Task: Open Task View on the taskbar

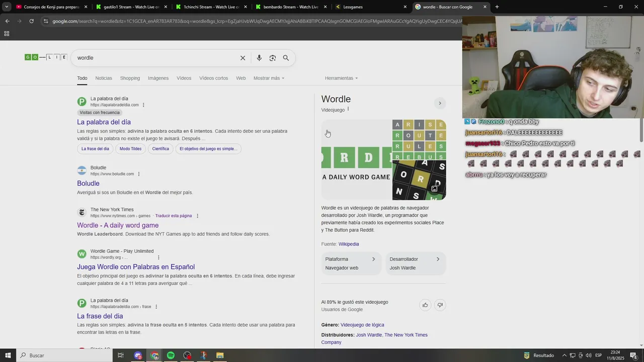Action: click(121, 355)
